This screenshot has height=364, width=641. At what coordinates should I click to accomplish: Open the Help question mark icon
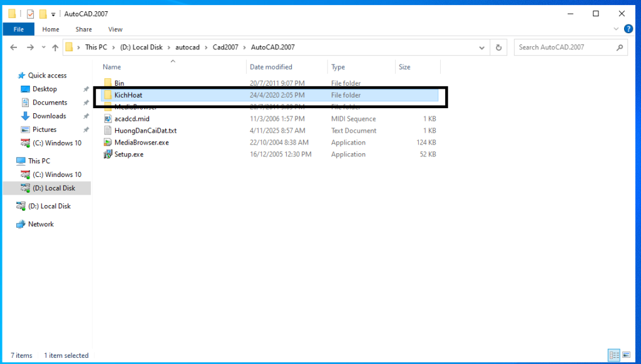[x=628, y=29]
